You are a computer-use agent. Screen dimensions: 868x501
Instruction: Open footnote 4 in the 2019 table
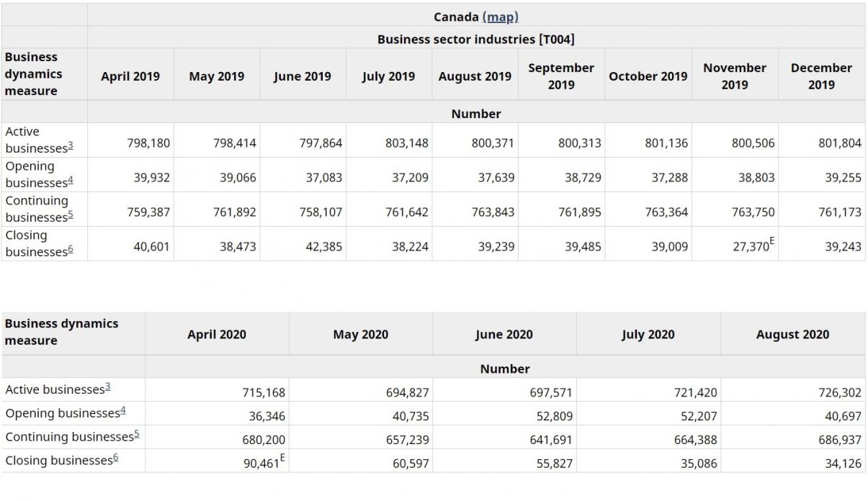(x=70, y=181)
